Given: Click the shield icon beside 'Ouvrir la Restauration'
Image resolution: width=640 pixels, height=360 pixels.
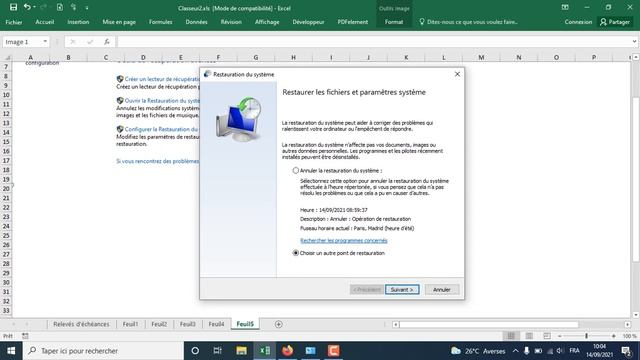Looking at the screenshot, I should point(120,100).
